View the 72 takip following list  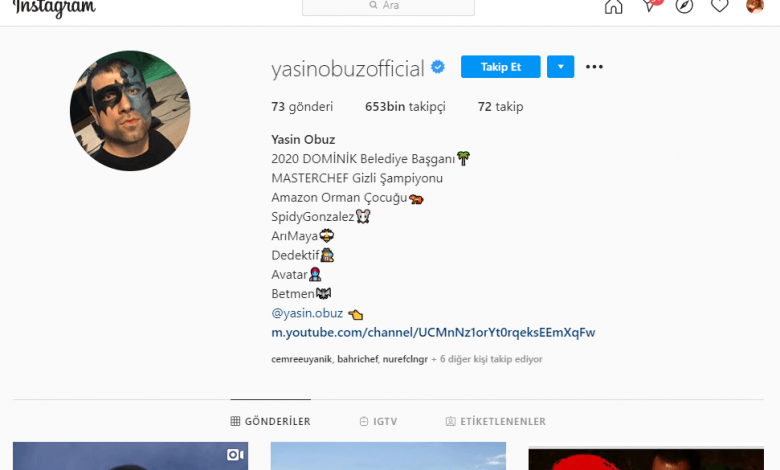[x=500, y=106]
